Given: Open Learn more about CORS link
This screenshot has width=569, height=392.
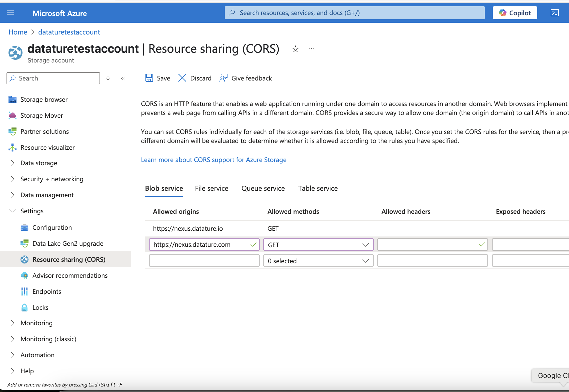Looking at the screenshot, I should [x=213, y=160].
